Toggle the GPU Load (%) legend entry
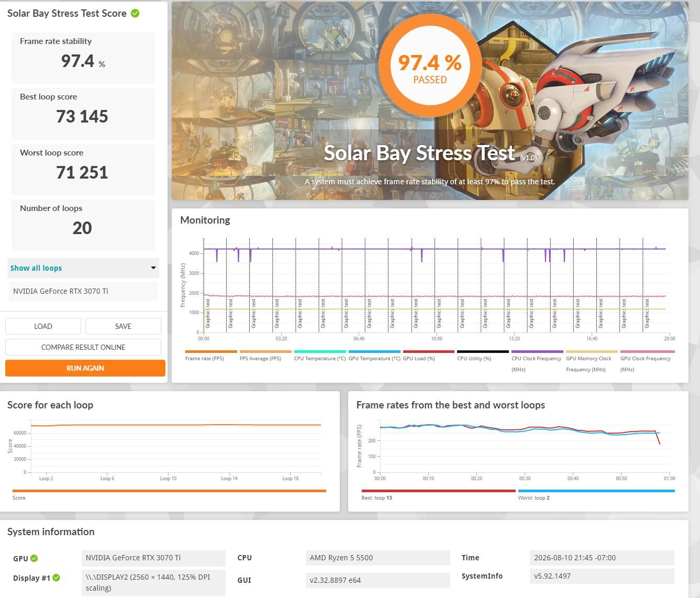The image size is (700, 598). pyautogui.click(x=429, y=356)
